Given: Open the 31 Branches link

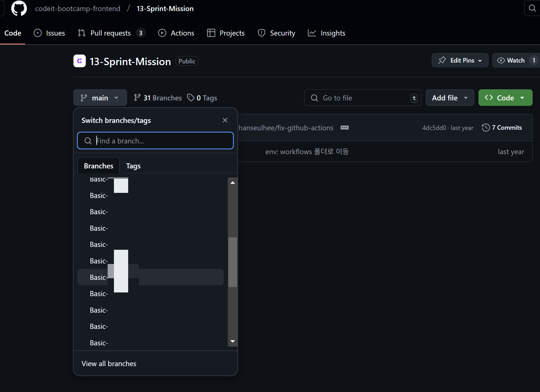Looking at the screenshot, I should 158,98.
